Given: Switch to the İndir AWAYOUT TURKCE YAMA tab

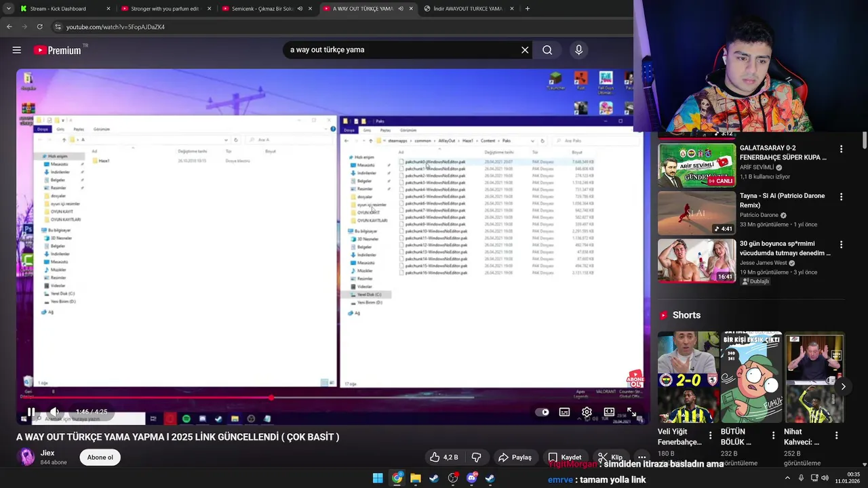Looking at the screenshot, I should click(x=468, y=9).
